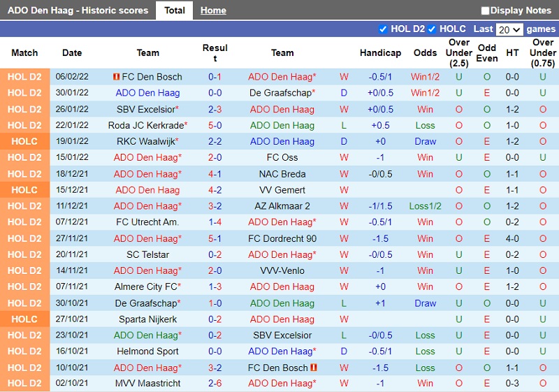559x392 pixels.
Task: Open the SBV Excelsior away team link on 23/10/21
Action: coord(282,335)
